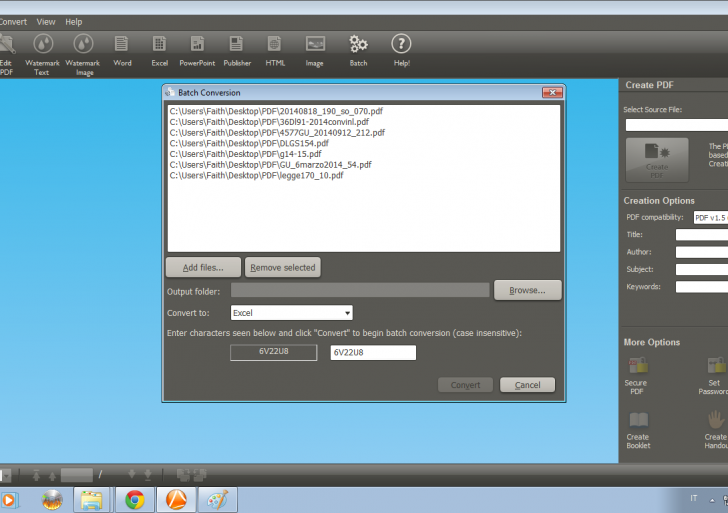
Task: Select file g14-15.pdf in list
Action: point(246,154)
